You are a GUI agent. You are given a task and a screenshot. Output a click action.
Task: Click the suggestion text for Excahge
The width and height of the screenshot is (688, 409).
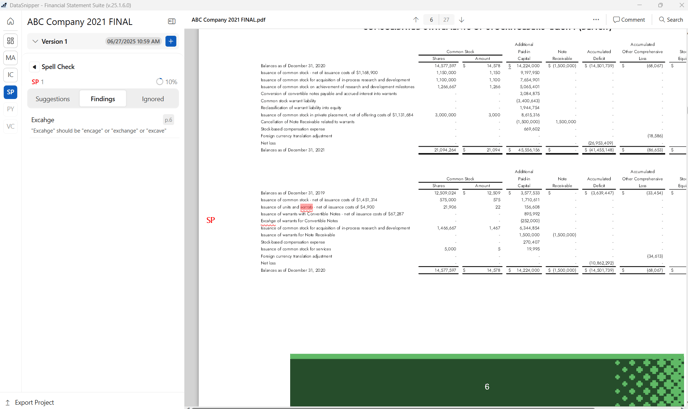point(98,131)
